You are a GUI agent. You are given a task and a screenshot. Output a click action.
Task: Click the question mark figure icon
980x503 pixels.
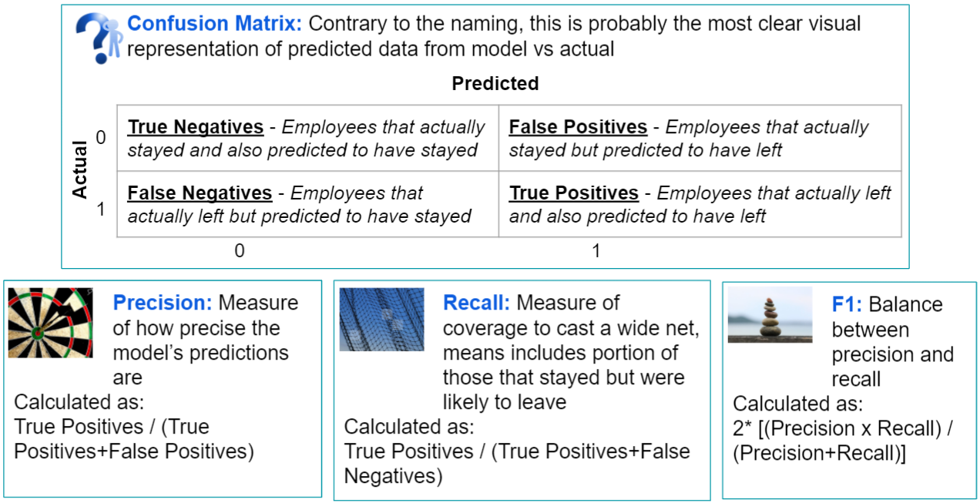point(100,37)
